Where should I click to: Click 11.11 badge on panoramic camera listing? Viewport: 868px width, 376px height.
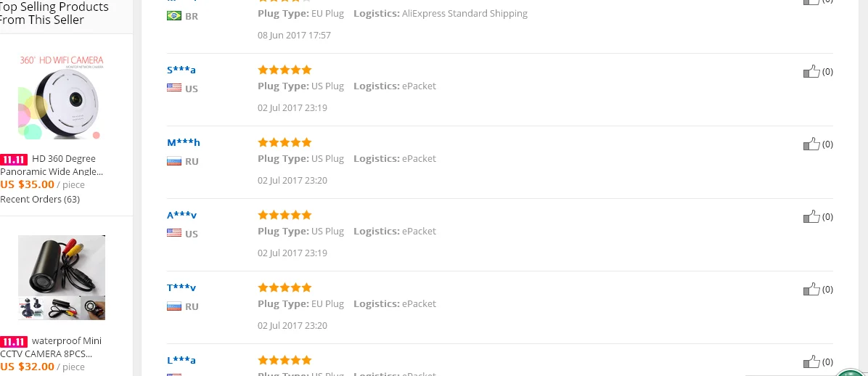click(x=14, y=159)
